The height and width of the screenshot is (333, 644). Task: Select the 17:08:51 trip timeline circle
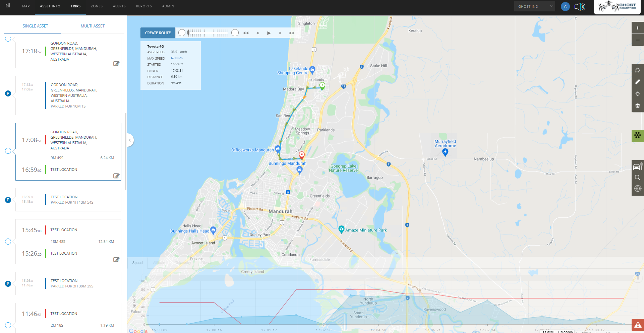click(x=8, y=151)
